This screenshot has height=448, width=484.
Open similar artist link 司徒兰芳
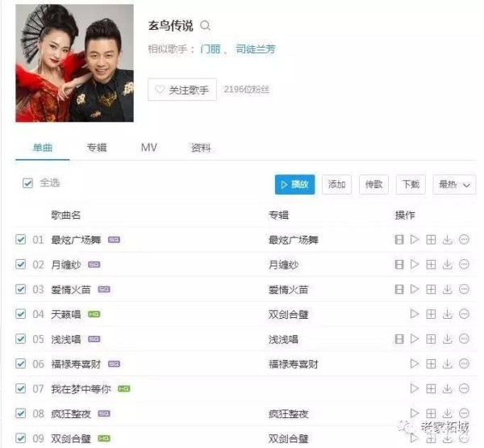[256, 48]
